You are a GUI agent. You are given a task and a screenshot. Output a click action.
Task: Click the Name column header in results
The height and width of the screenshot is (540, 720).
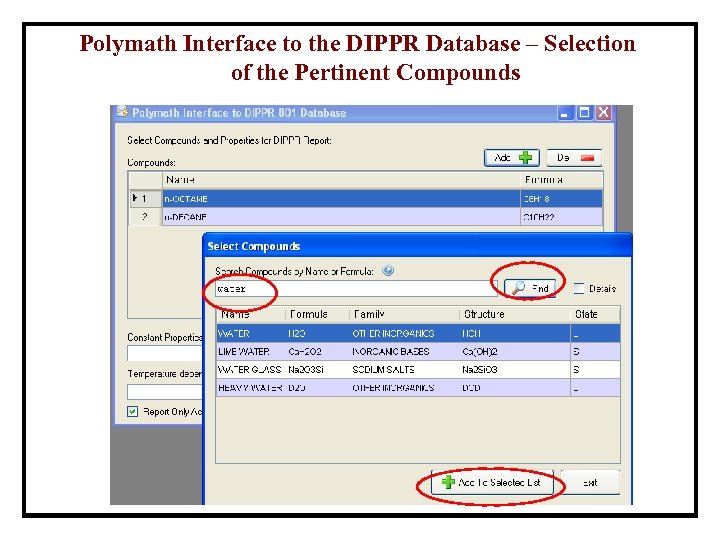[251, 315]
